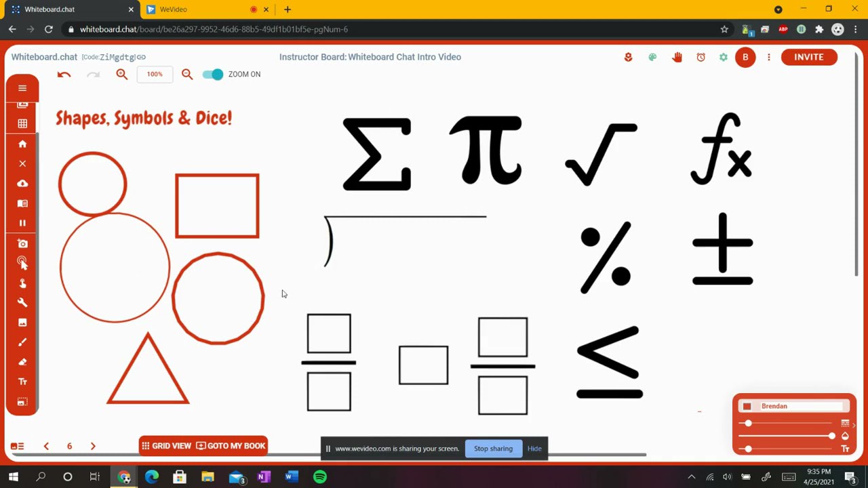The width and height of the screenshot is (868, 488).
Task: Open Chrome extensions puzzle icon
Action: (x=819, y=29)
